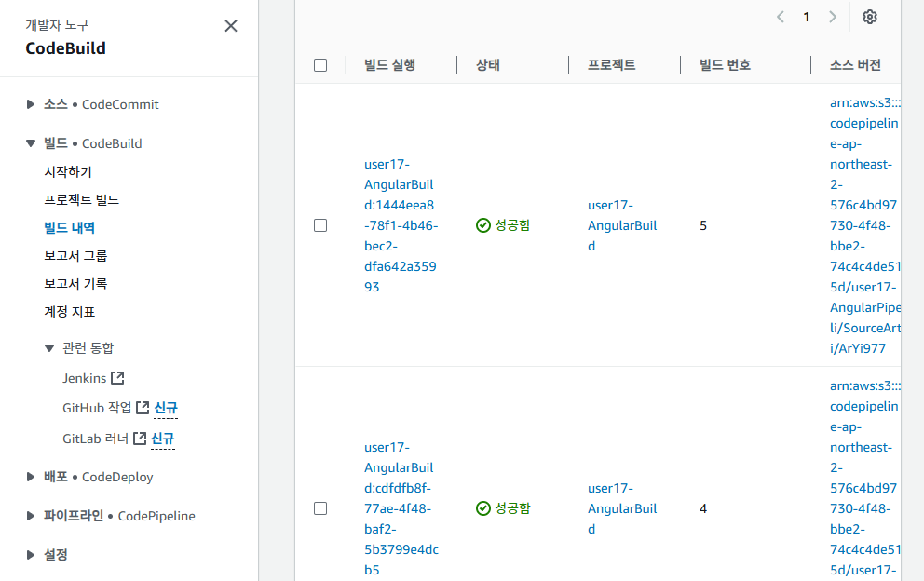Click the 개발자 도구 label
Image resolution: width=924 pixels, height=581 pixels.
click(x=57, y=25)
